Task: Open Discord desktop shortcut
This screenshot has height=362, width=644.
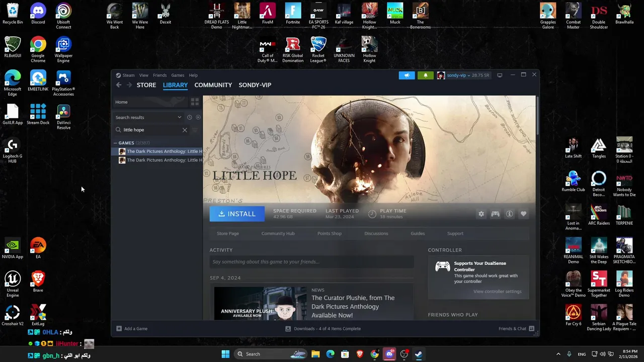Action: point(38,14)
